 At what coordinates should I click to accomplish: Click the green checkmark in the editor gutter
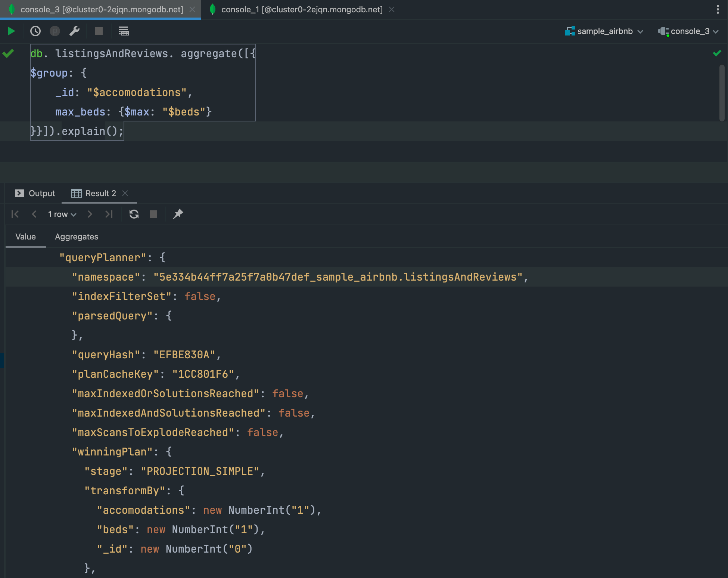8,53
